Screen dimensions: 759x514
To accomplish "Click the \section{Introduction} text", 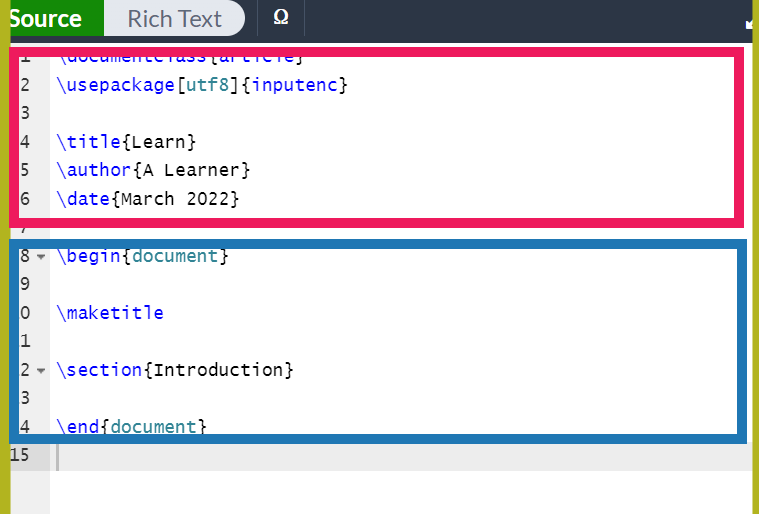I will [x=175, y=370].
